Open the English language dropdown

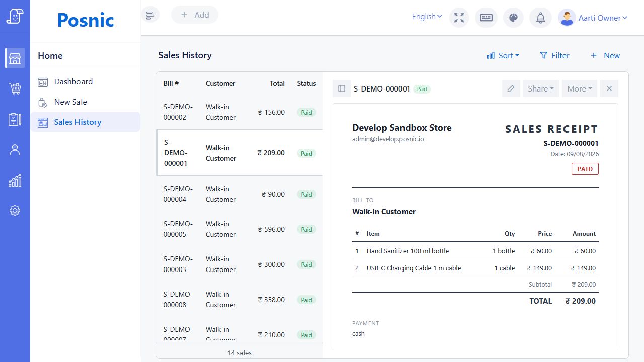click(x=427, y=17)
